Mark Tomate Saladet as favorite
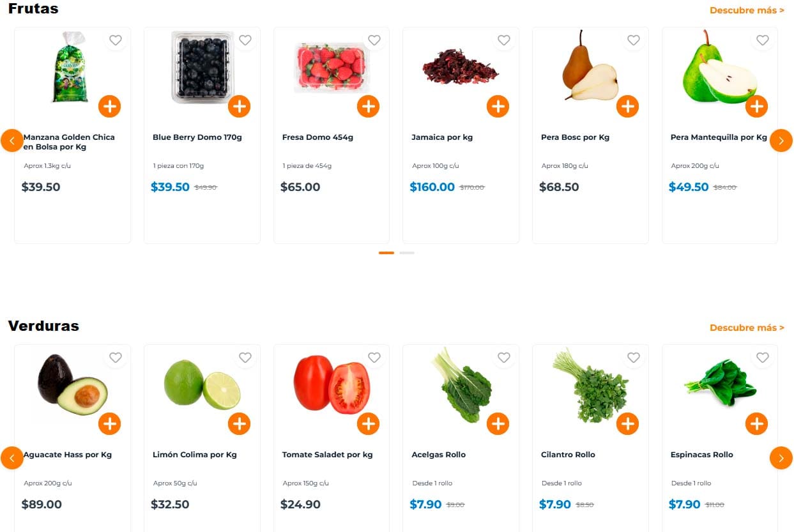Viewport: 794px width, 532px height. click(x=374, y=358)
